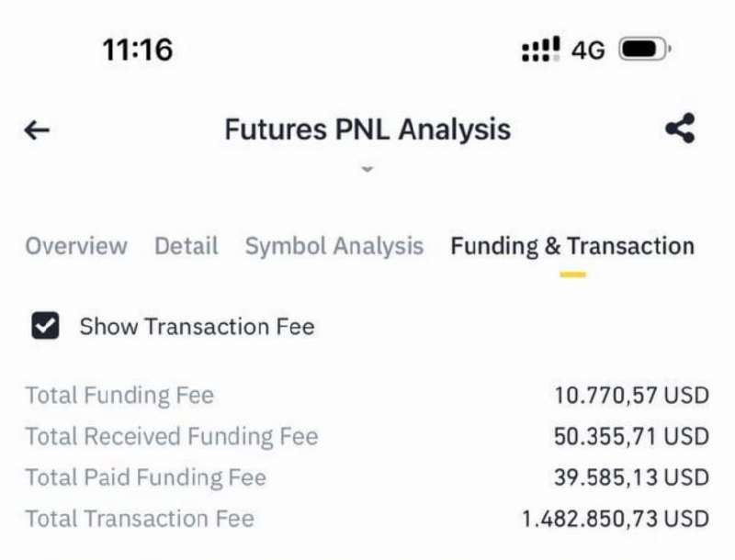
Task: Tap the Total Paid Funding Fee label
Action: (x=145, y=477)
